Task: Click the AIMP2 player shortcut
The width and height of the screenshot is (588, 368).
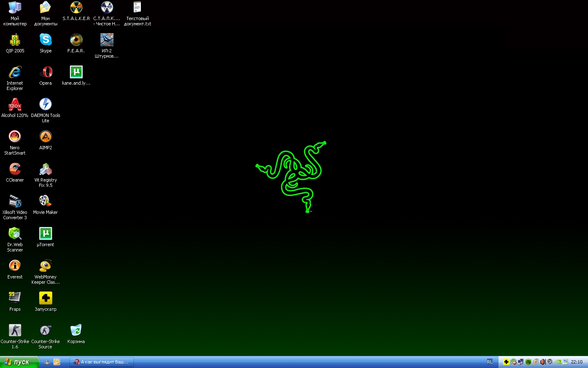Action: pos(45,137)
